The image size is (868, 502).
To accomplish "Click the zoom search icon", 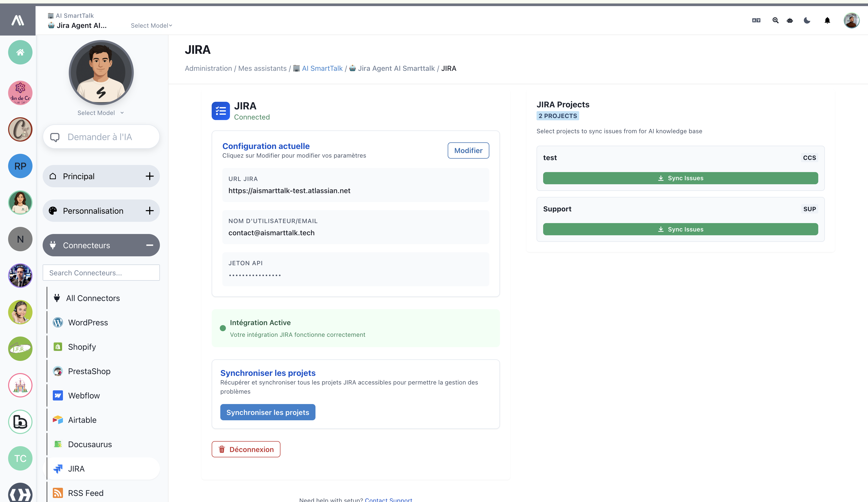I will tap(775, 20).
